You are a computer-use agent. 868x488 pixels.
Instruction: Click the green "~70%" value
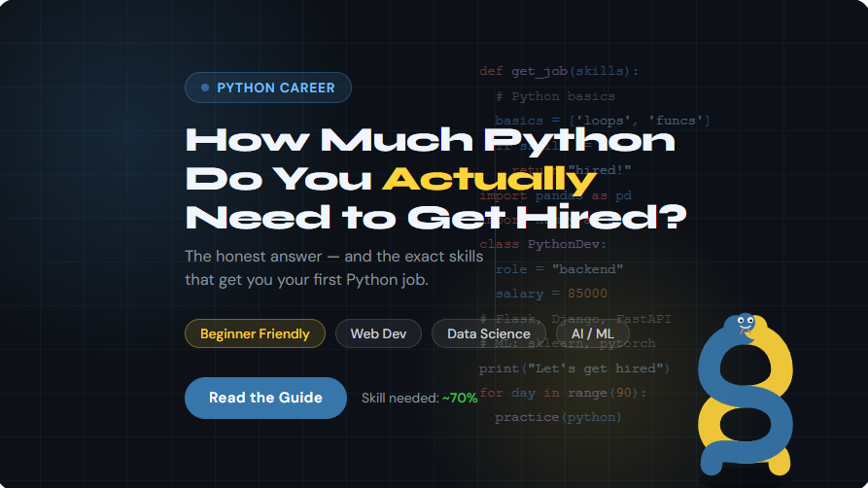click(x=460, y=398)
